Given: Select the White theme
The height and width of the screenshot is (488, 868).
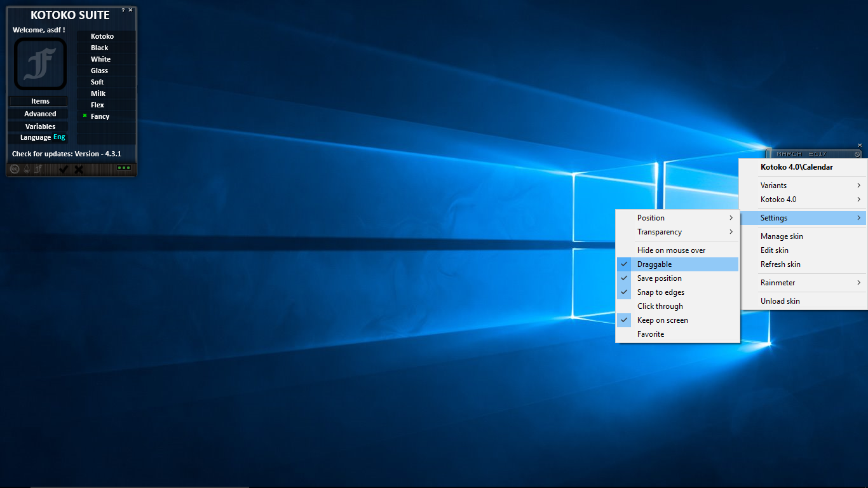Looking at the screenshot, I should 106,59.
